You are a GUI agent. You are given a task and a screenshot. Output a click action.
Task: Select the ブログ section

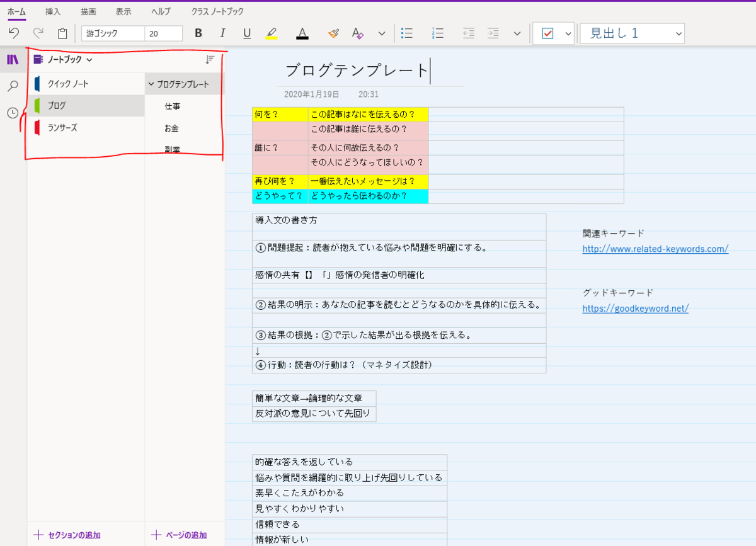pos(86,106)
